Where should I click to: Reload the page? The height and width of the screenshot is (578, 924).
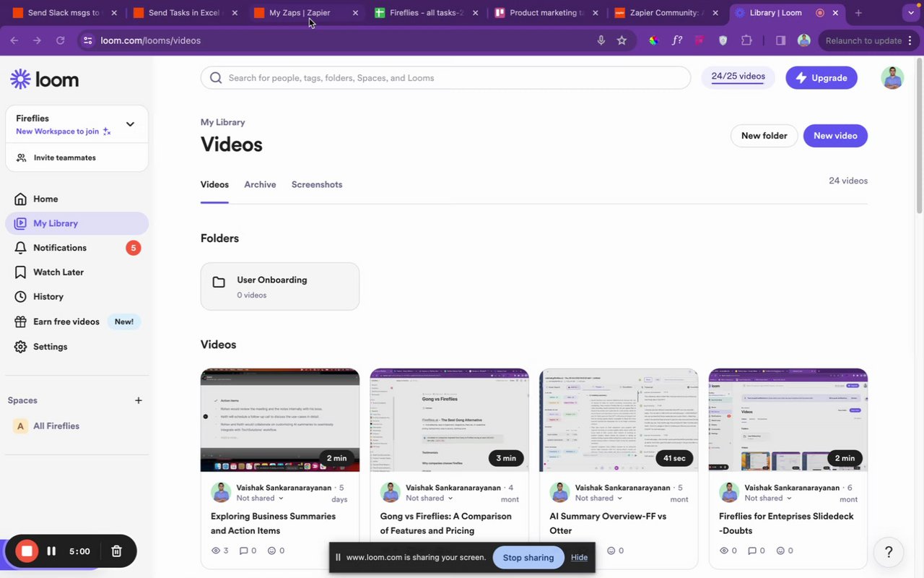60,40
